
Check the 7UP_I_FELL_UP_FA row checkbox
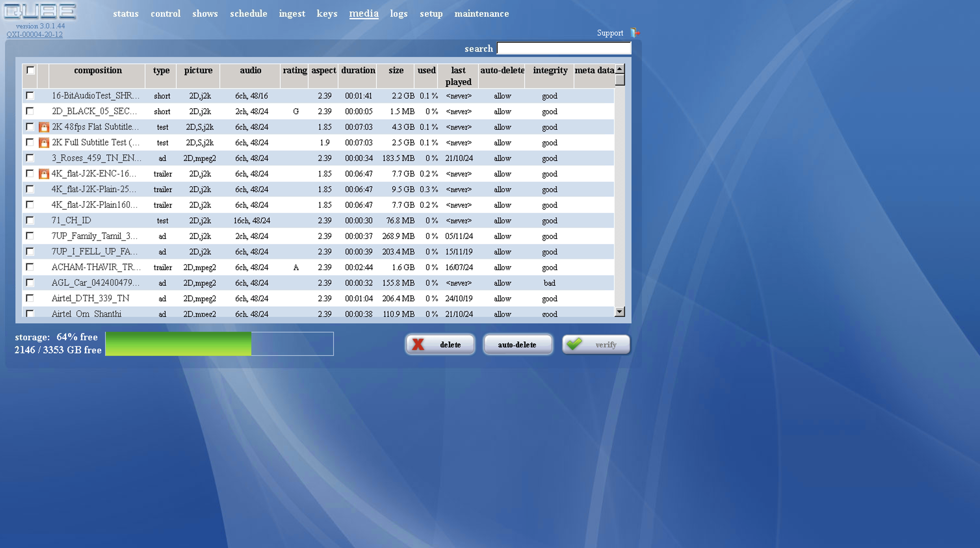tap(30, 251)
